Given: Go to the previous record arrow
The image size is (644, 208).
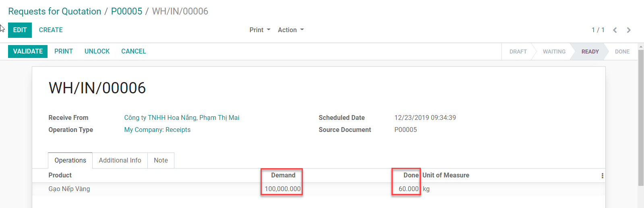Looking at the screenshot, I should click(x=615, y=30).
